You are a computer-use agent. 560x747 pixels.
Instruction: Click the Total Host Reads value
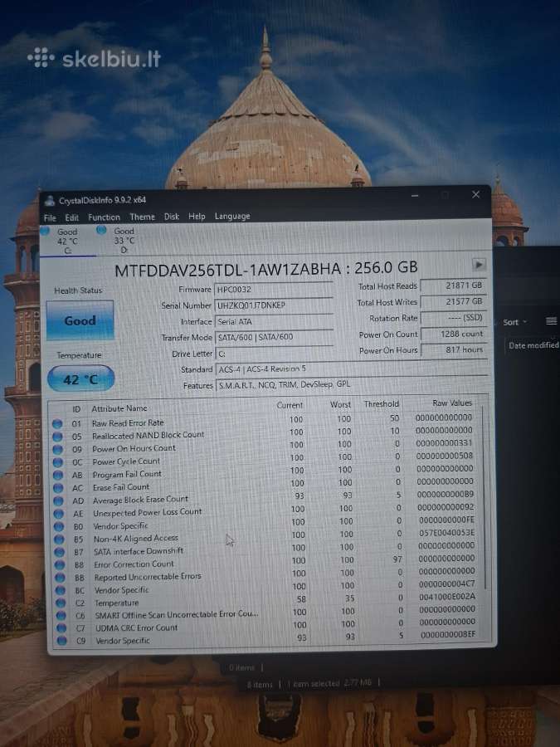(x=454, y=286)
